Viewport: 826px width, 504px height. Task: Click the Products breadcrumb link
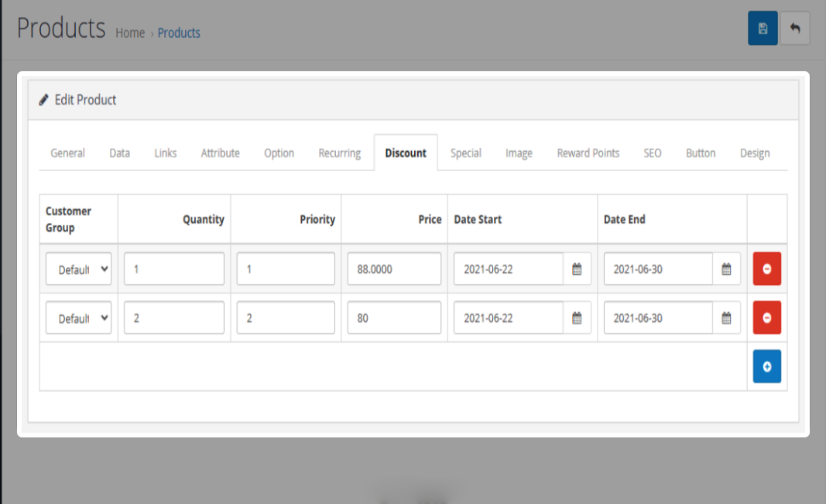coord(179,33)
